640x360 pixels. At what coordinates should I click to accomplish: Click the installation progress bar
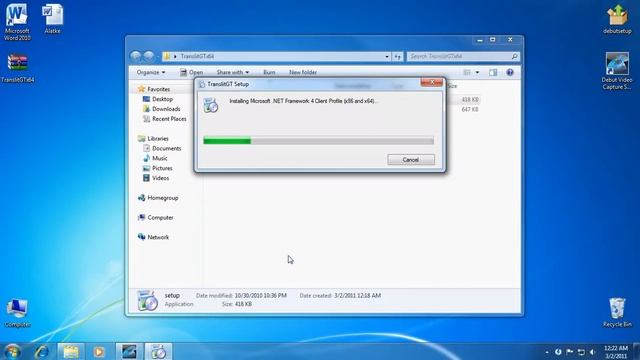click(x=318, y=141)
